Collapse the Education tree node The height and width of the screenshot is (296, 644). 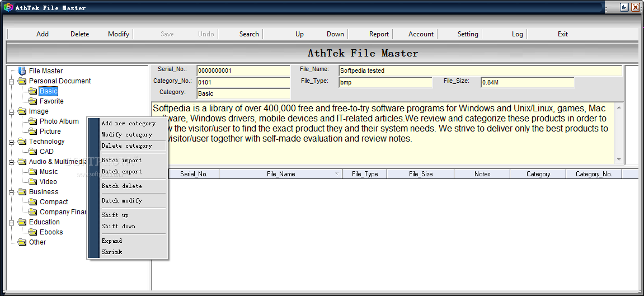tap(12, 222)
